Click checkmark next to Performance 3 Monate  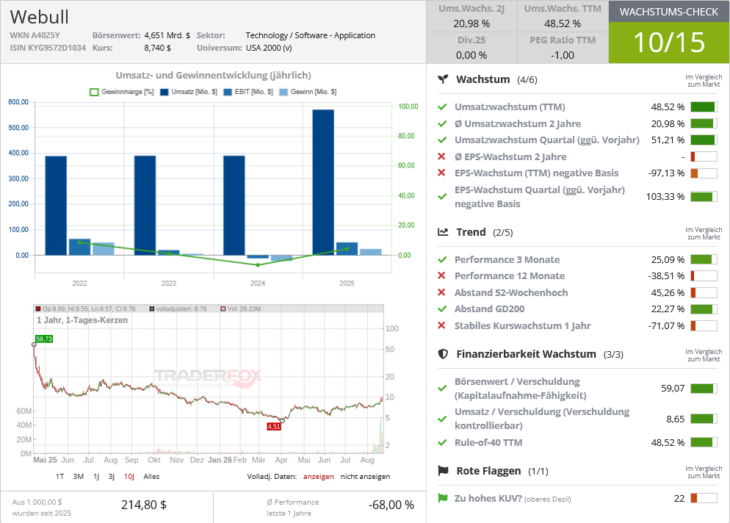(x=442, y=260)
